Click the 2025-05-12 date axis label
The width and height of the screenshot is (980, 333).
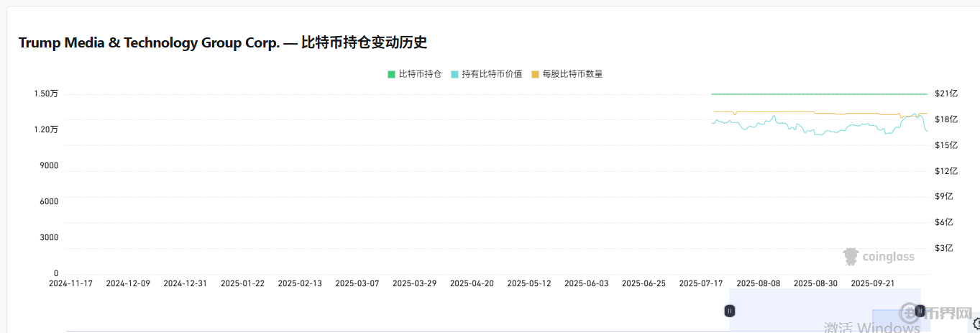click(x=529, y=283)
